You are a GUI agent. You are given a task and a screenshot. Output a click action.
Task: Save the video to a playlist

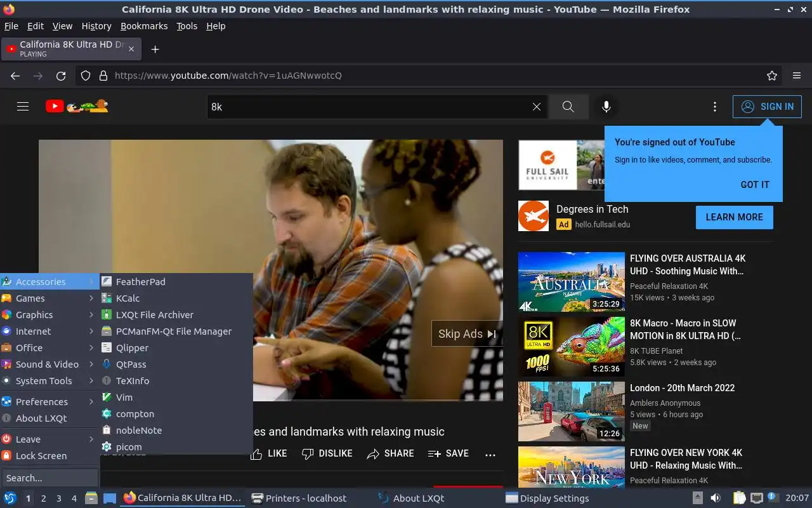[449, 453]
